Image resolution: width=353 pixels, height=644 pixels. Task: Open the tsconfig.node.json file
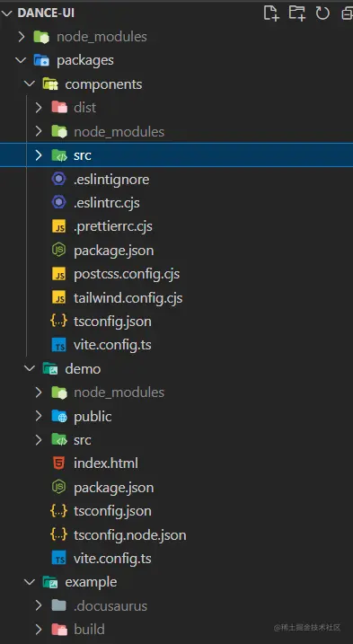click(130, 534)
